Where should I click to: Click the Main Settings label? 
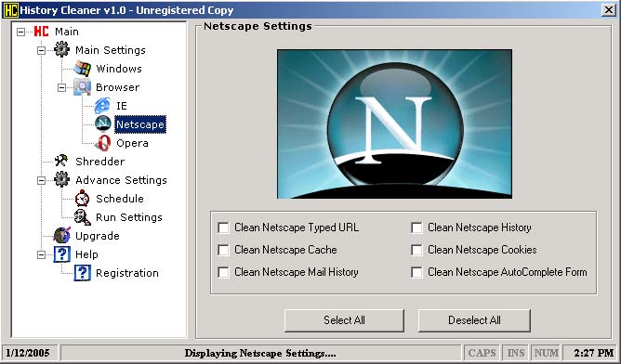tap(111, 50)
